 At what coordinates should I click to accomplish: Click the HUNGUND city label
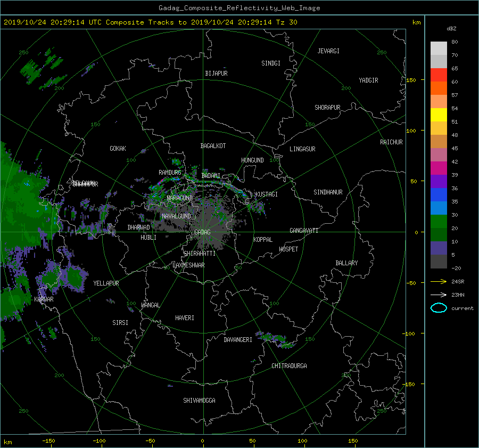pyautogui.click(x=252, y=160)
